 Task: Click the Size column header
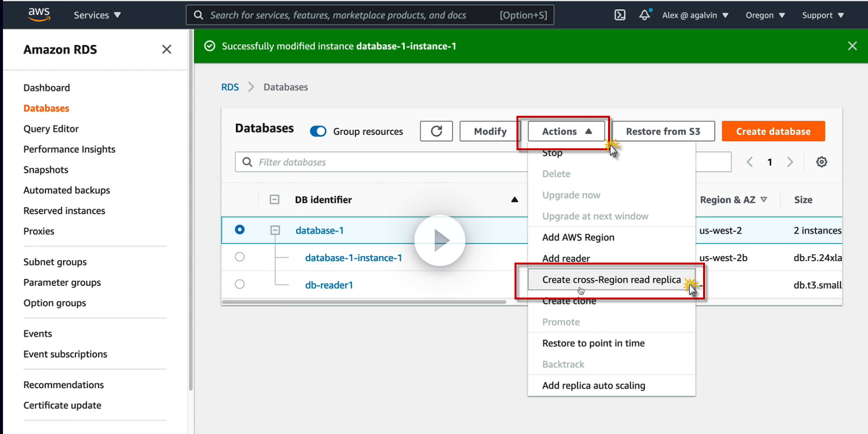(803, 200)
